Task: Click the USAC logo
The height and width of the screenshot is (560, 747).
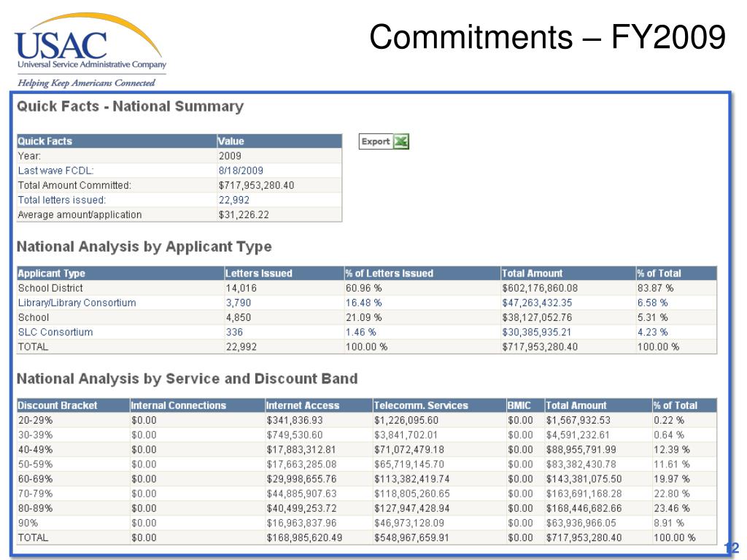Action: [90, 50]
